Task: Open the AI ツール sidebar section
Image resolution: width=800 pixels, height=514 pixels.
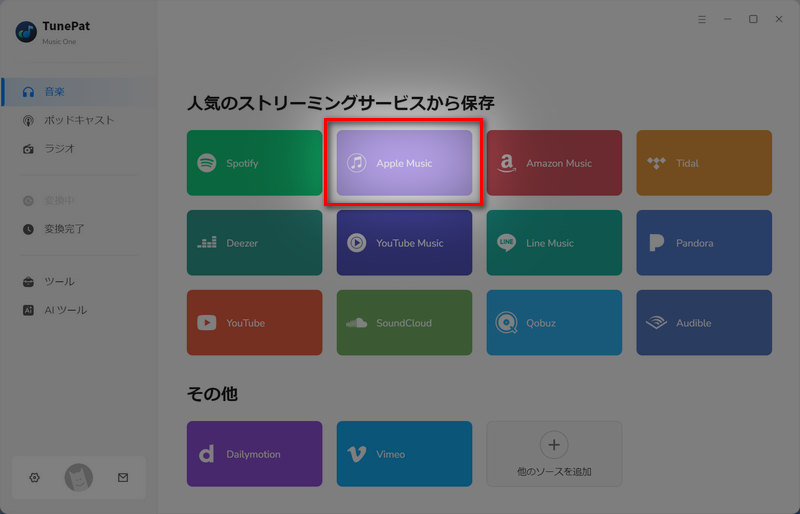Action: 79,310
